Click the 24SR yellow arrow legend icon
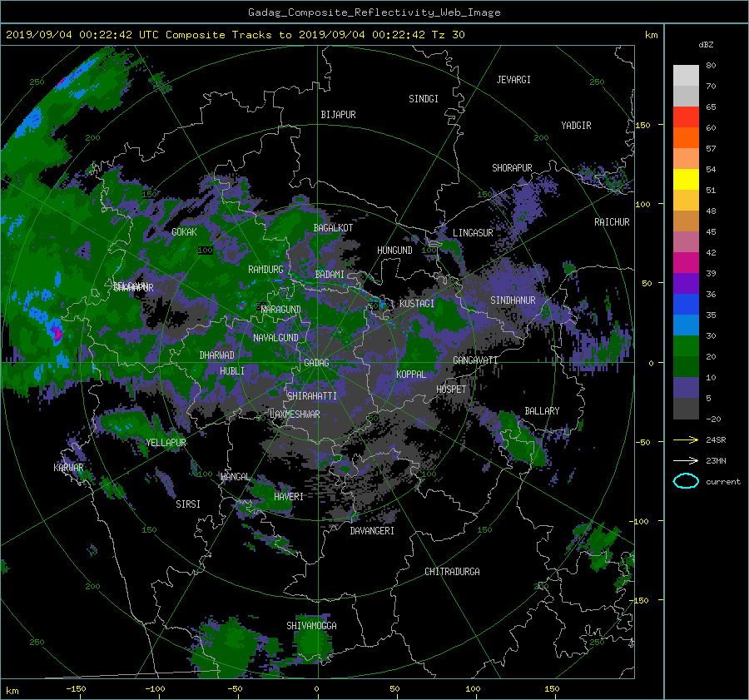The width and height of the screenshot is (749, 700). pyautogui.click(x=686, y=439)
